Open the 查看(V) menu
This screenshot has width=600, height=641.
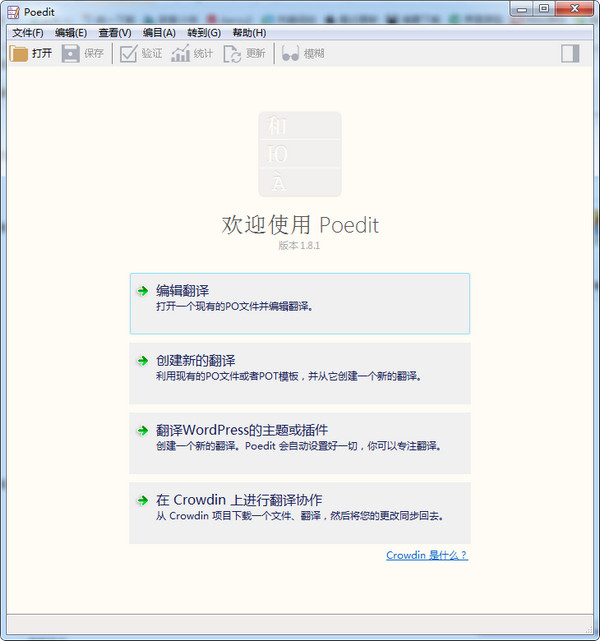[115, 33]
